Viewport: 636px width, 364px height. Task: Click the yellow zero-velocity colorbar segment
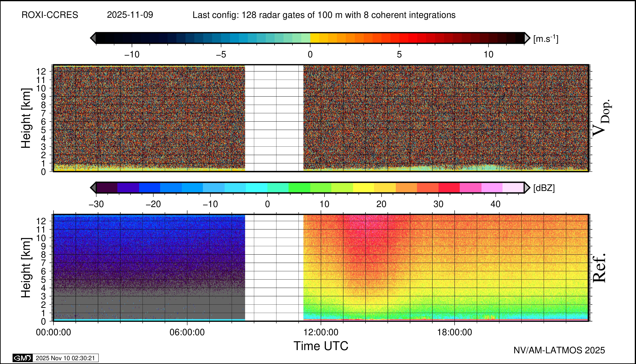pos(314,38)
